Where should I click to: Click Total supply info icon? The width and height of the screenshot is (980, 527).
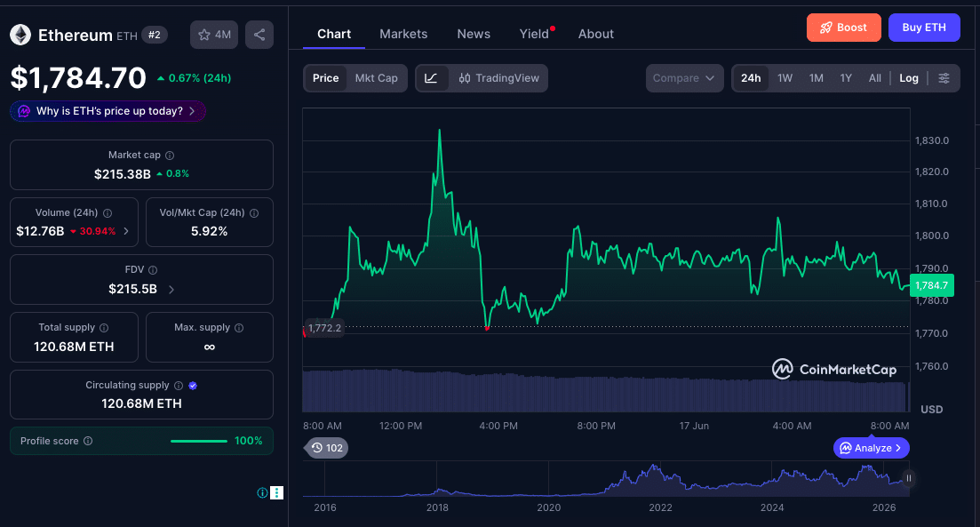point(104,328)
